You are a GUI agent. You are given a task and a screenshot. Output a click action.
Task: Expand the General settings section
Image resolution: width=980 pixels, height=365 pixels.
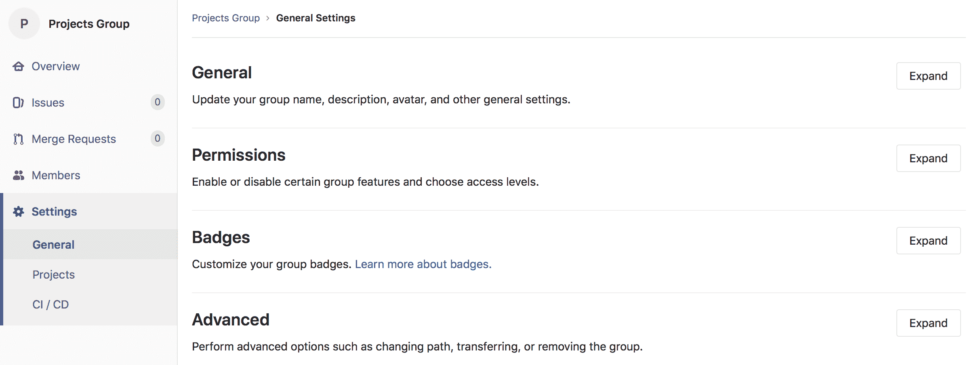(928, 76)
